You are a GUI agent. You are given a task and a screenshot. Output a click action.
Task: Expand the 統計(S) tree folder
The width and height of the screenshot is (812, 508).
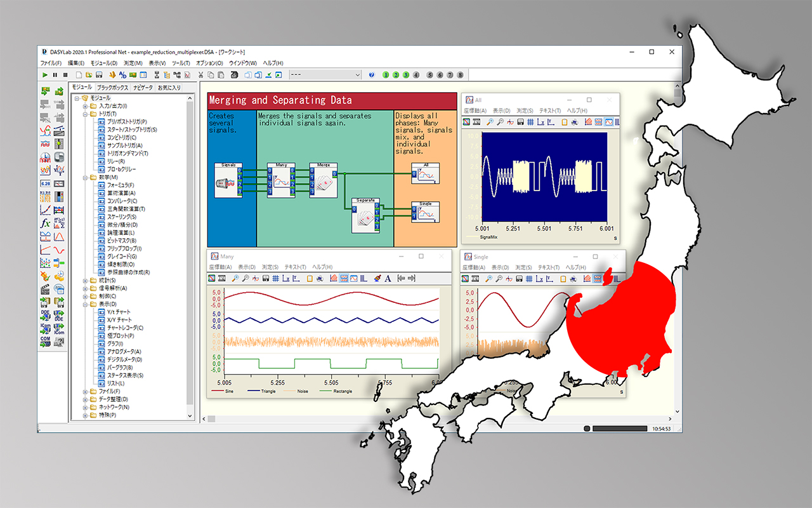85,280
